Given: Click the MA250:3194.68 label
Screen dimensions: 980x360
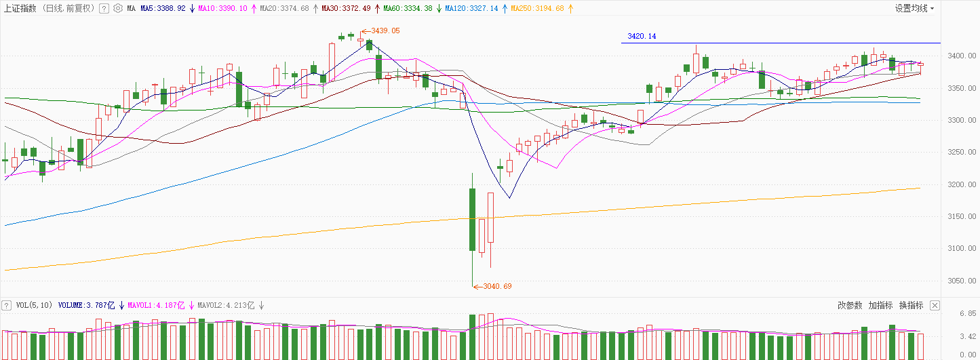Looking at the screenshot, I should tap(537, 9).
